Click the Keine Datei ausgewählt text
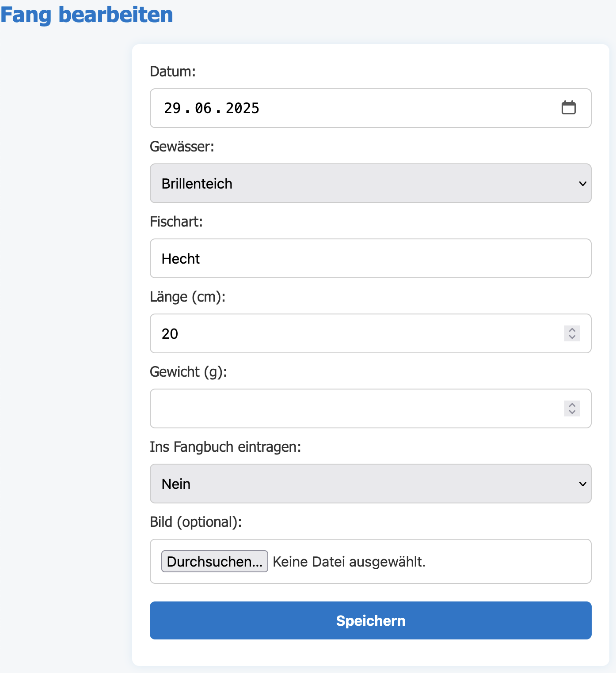The height and width of the screenshot is (673, 616). coord(349,562)
